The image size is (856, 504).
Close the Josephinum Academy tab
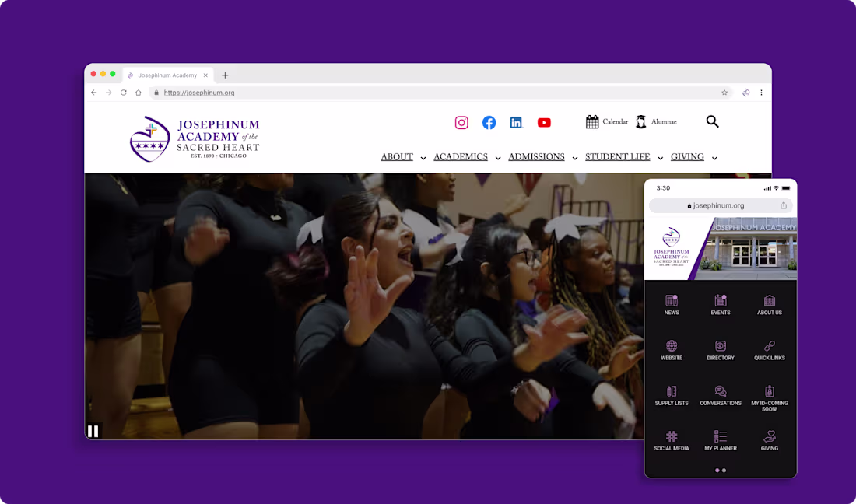click(x=205, y=75)
